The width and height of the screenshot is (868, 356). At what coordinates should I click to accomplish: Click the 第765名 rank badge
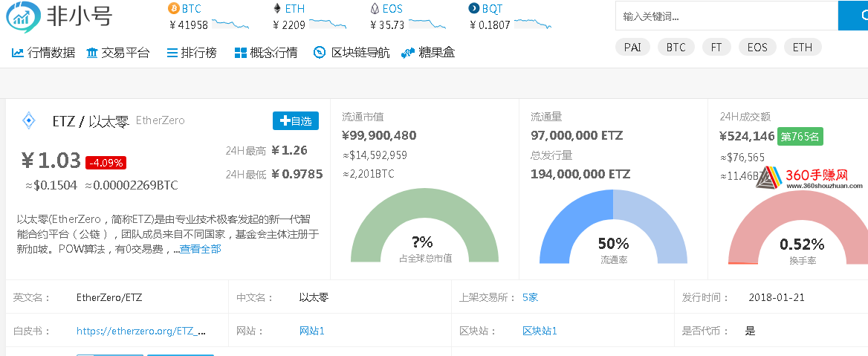800,136
